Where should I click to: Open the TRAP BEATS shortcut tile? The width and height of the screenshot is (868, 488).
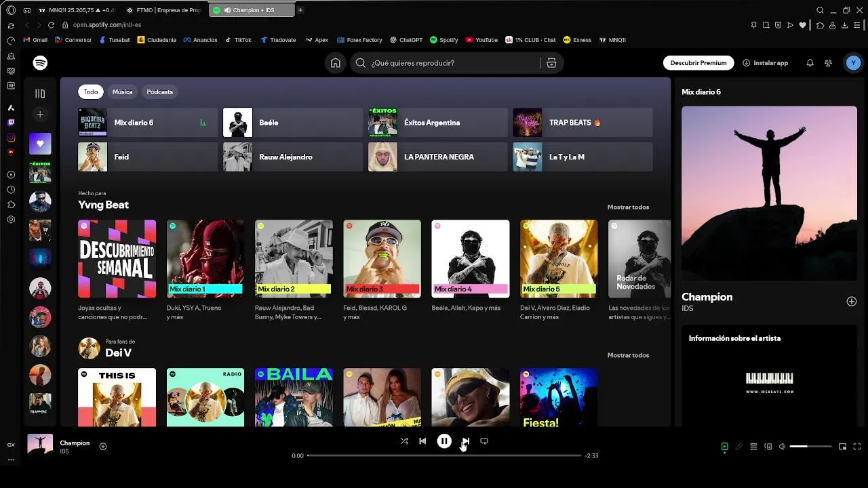coord(583,123)
